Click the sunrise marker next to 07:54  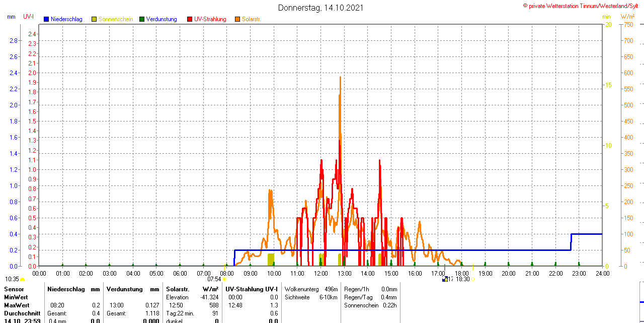coord(224,279)
